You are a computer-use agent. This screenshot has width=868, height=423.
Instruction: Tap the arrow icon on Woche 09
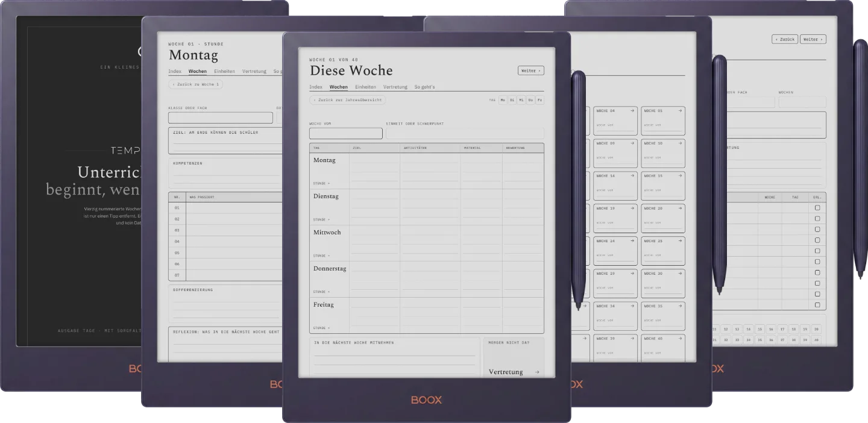coord(632,143)
